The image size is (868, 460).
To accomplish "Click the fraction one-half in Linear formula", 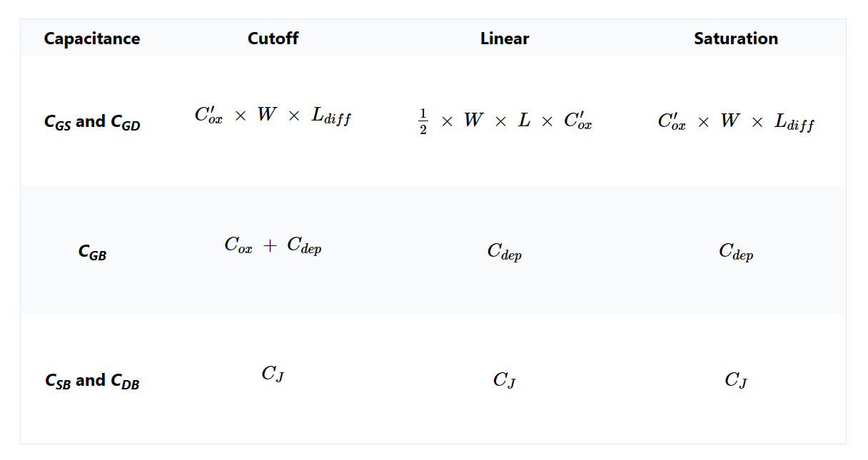I will [x=423, y=122].
